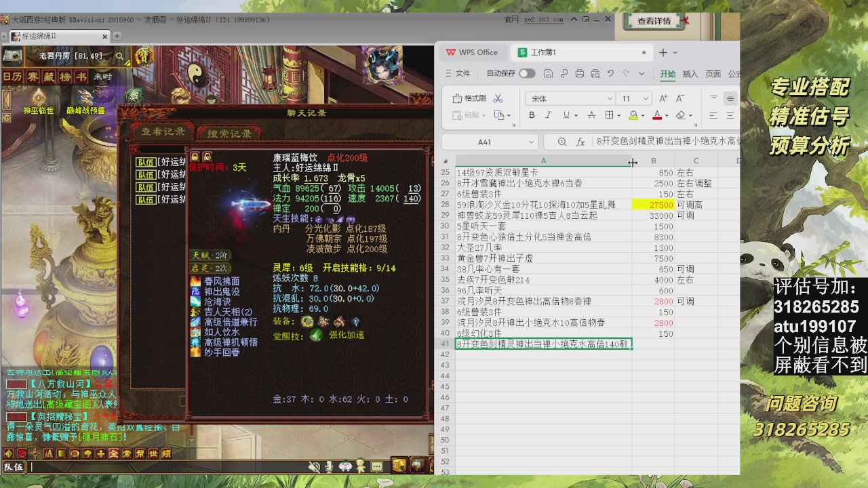
Task: Switch to the 页面 ribbon tab
Action: (713, 74)
